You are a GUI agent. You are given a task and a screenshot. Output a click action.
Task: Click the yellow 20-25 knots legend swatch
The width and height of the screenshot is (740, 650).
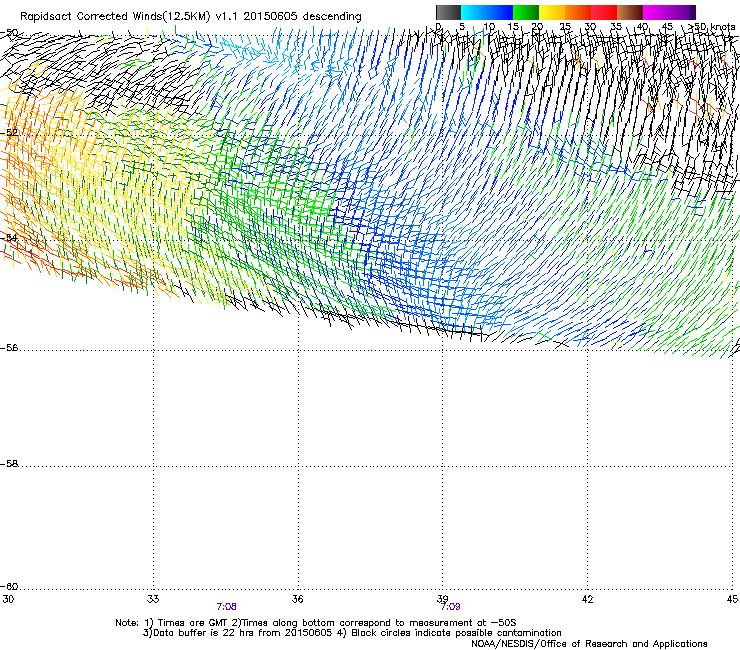(x=552, y=12)
